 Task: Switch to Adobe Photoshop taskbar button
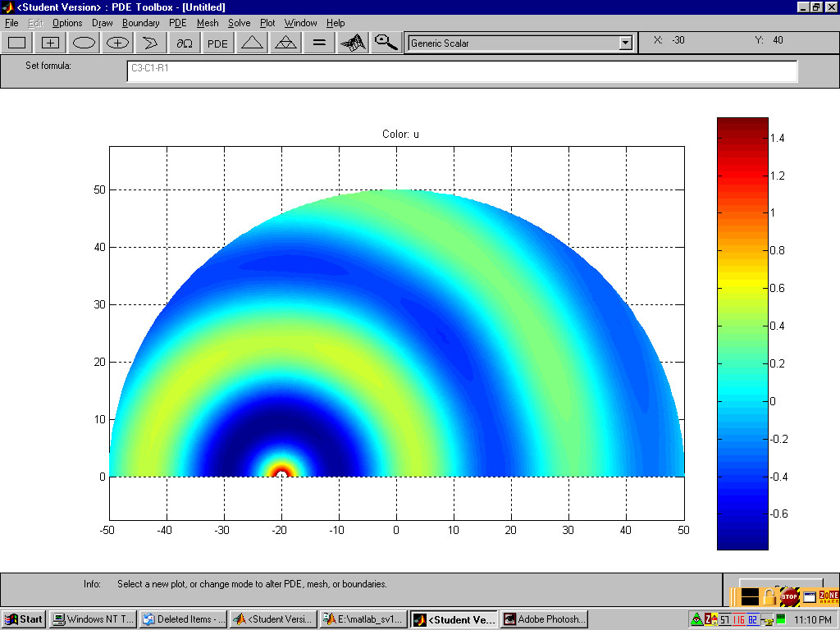[x=545, y=619]
